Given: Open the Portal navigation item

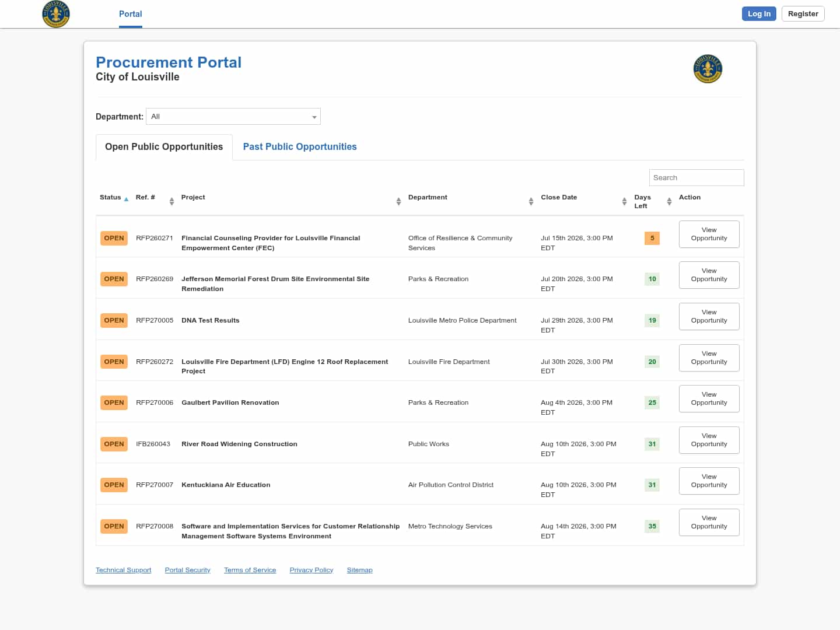Looking at the screenshot, I should tap(131, 14).
